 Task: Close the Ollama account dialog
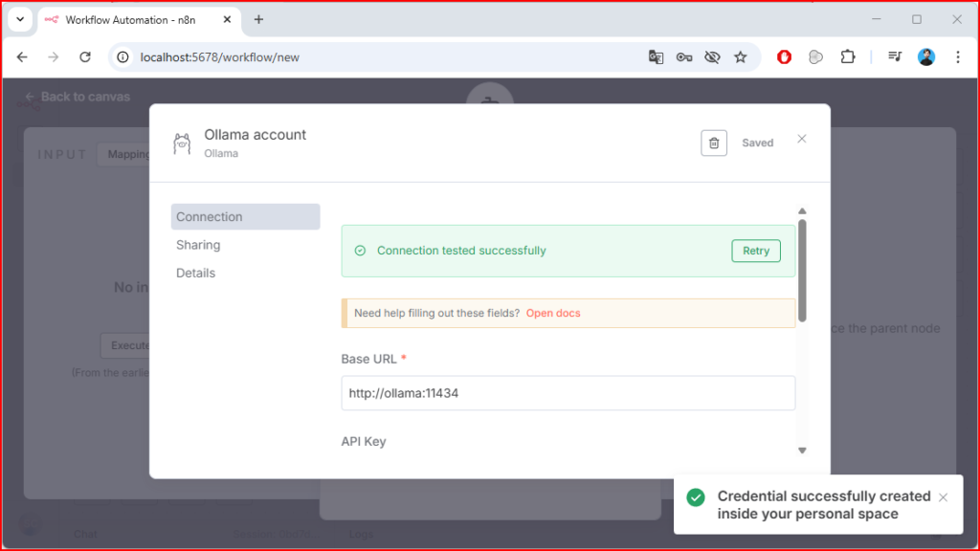click(x=802, y=139)
